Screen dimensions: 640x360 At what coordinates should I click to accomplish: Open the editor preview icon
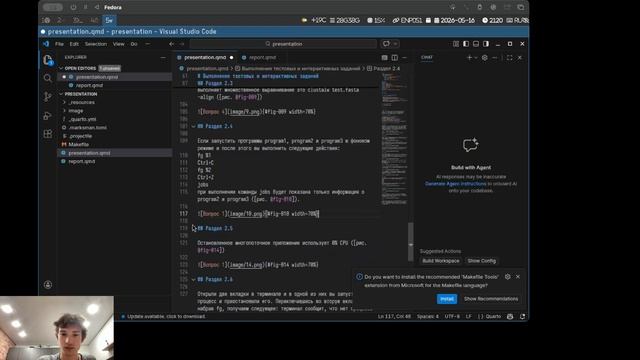[384, 58]
